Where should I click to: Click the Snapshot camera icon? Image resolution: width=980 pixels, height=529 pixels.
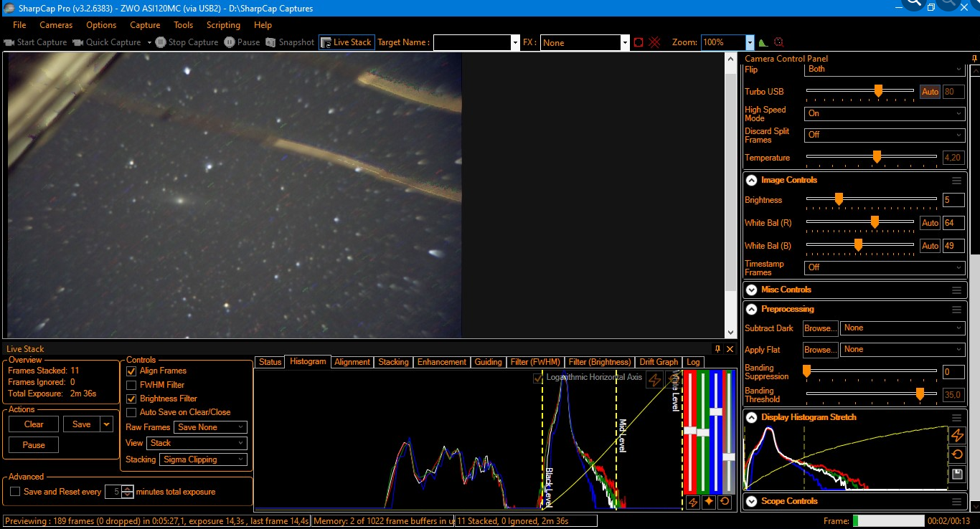pos(270,42)
